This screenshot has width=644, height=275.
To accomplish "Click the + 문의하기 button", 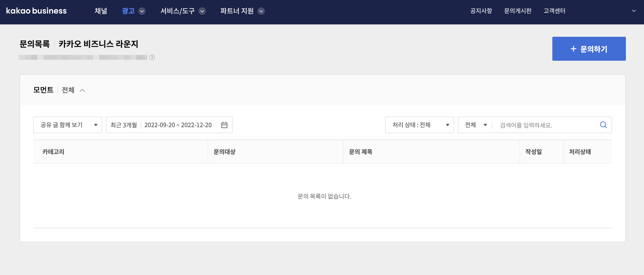I will [x=589, y=49].
